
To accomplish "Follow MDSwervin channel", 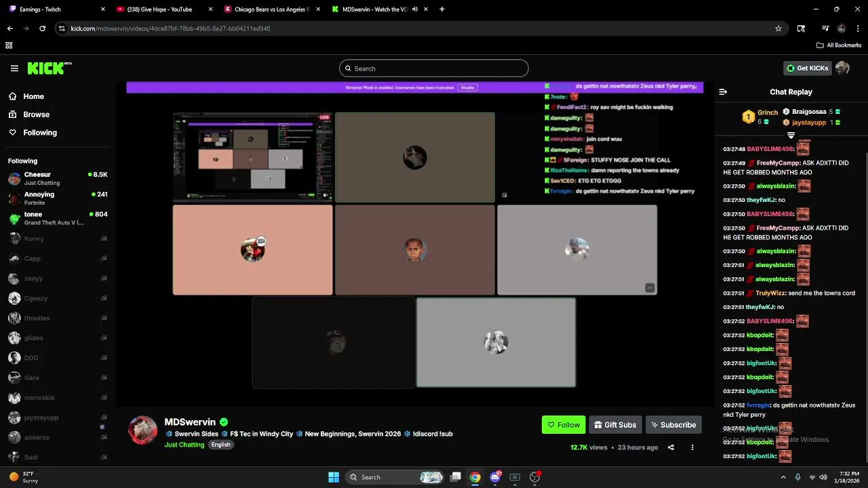I will 564,425.
